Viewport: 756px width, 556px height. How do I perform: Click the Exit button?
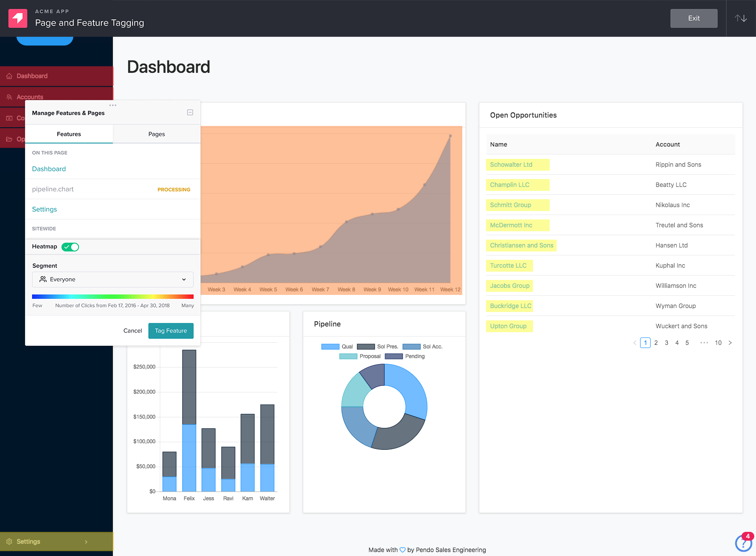point(694,18)
